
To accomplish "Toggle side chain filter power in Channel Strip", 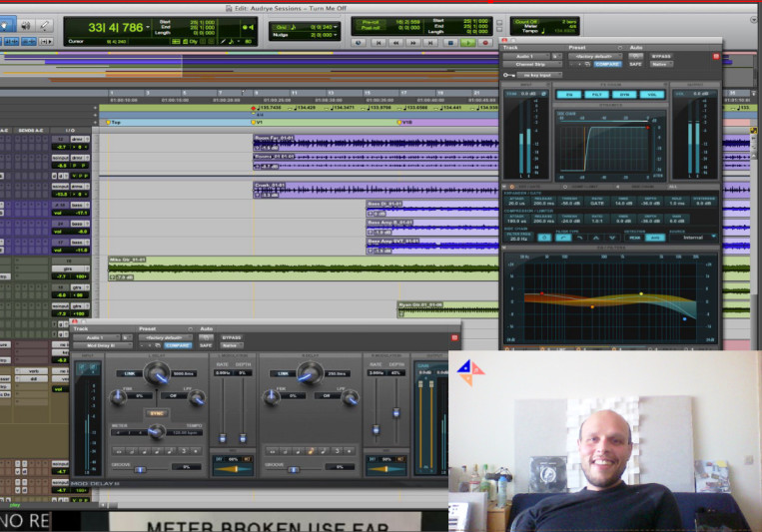I will pos(544,238).
